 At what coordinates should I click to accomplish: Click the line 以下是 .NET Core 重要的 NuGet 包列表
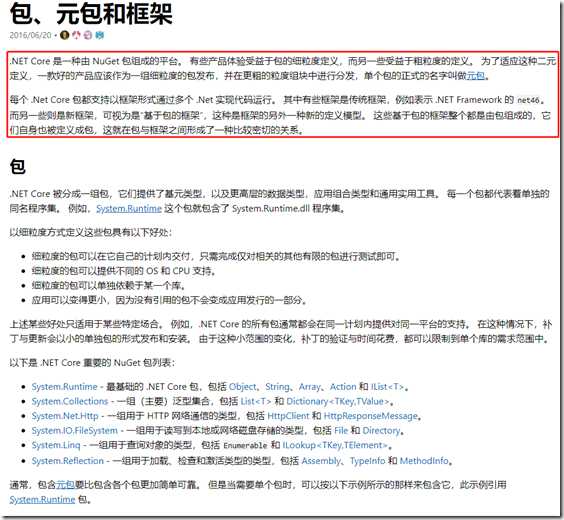click(x=92, y=362)
